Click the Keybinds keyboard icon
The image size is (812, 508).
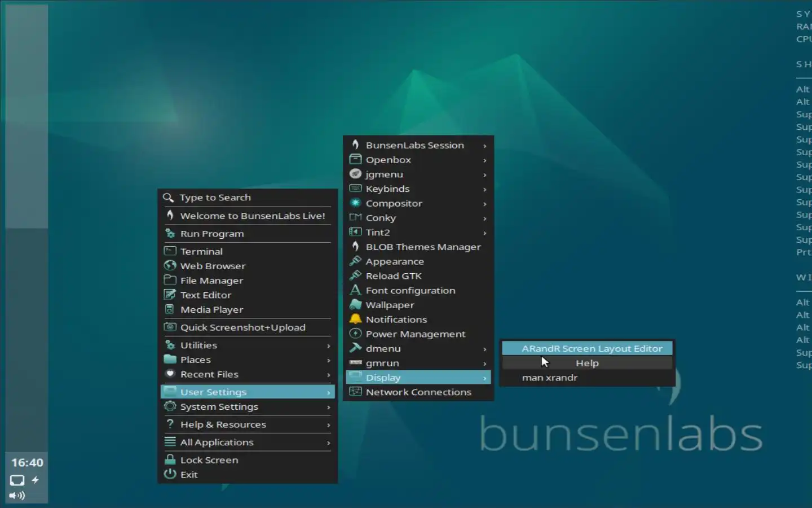[x=355, y=189]
